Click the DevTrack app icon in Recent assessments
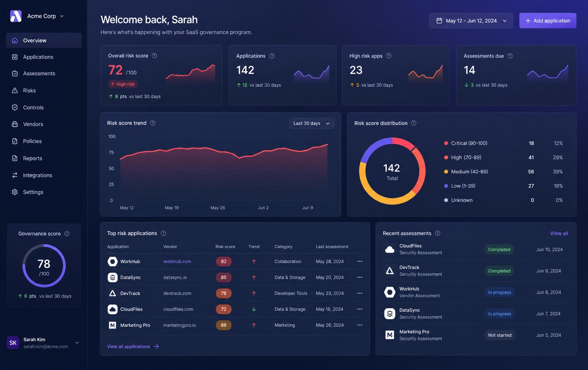 point(390,271)
